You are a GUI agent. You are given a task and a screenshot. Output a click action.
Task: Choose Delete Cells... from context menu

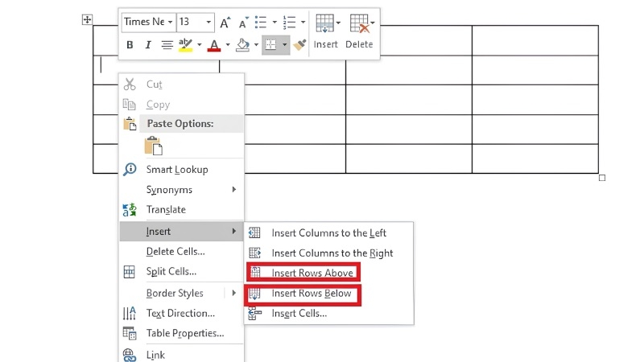(x=182, y=251)
